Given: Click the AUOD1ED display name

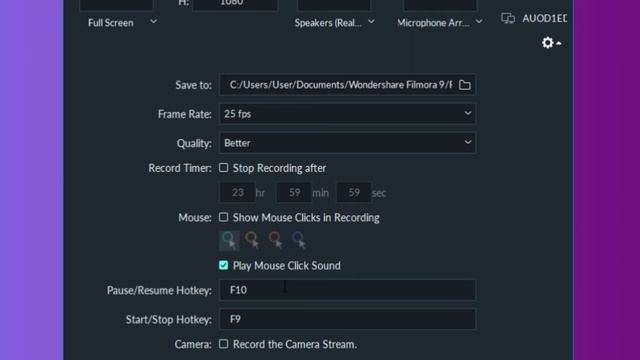Looking at the screenshot, I should click(544, 18).
